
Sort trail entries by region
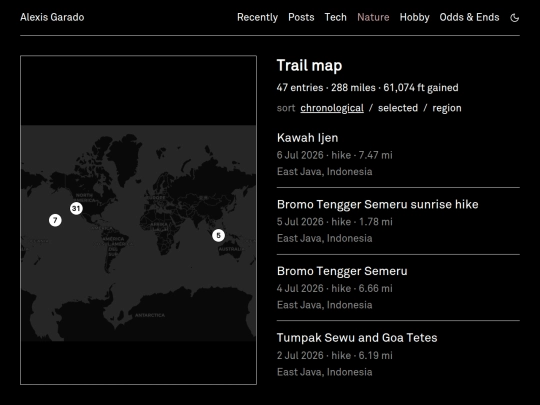point(447,108)
